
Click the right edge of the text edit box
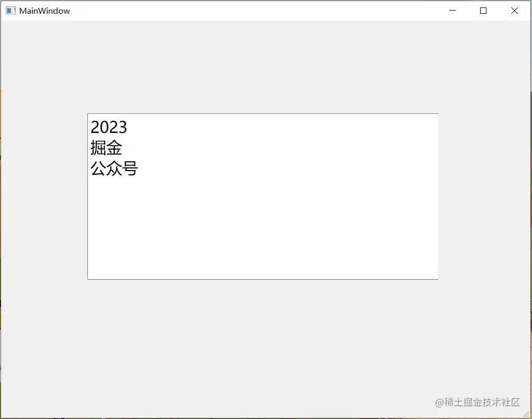click(438, 196)
